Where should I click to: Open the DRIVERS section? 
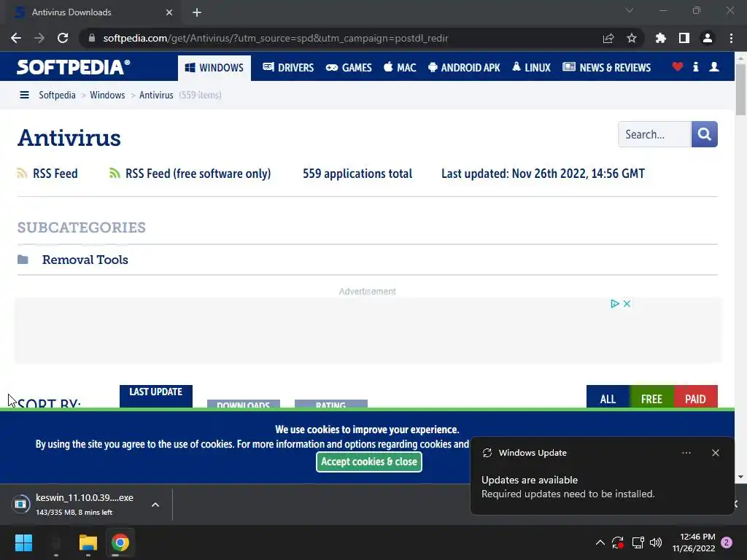(x=288, y=68)
